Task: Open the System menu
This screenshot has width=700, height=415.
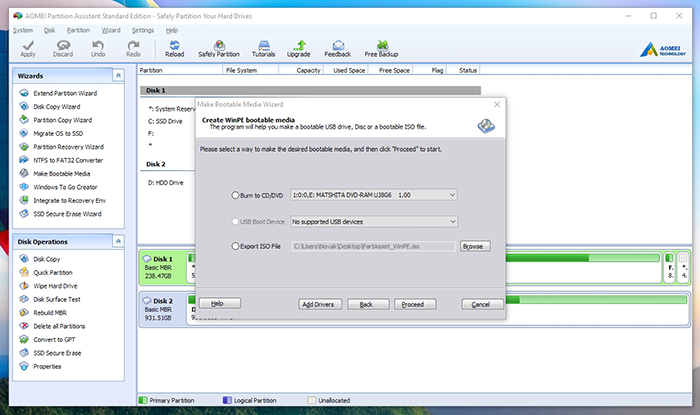Action: 23,30
